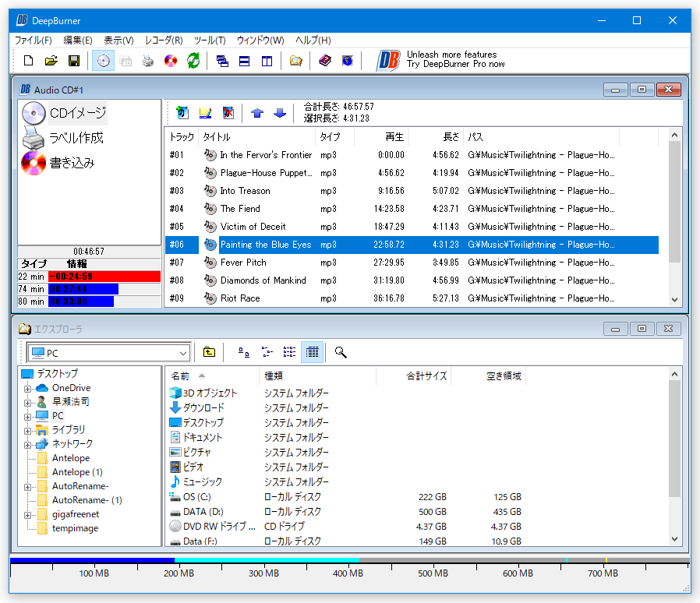The height and width of the screenshot is (603, 700).
Task: Save the project with the floppy disk icon
Action: [x=74, y=61]
